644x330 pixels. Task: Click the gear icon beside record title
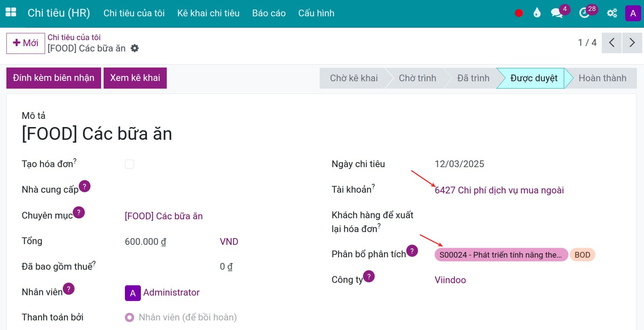click(135, 48)
